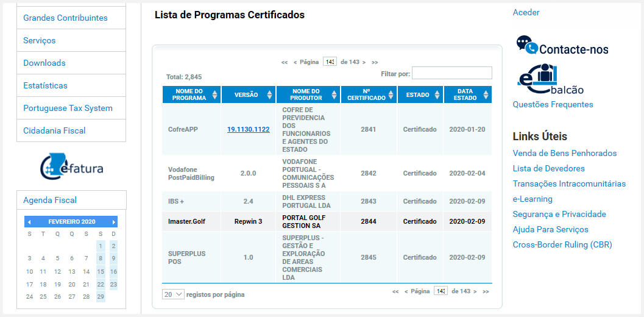Click the Filtrar por input field
This screenshot has height=317, width=644.
click(452, 73)
